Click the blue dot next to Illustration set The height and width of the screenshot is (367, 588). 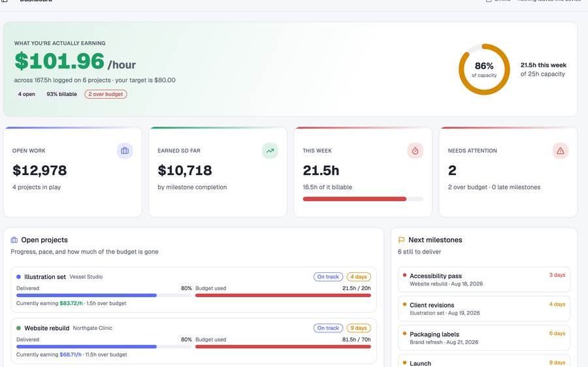[x=18, y=277]
